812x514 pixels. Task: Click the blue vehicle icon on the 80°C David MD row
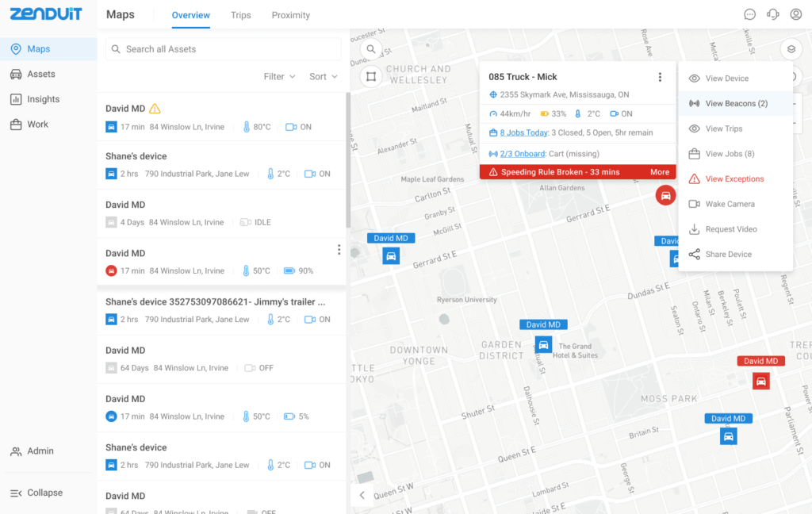pyautogui.click(x=111, y=127)
